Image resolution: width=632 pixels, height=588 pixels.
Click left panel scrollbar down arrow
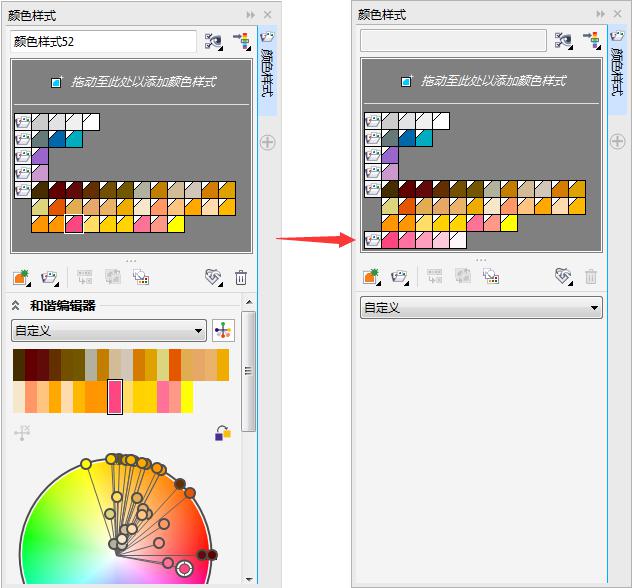249,580
